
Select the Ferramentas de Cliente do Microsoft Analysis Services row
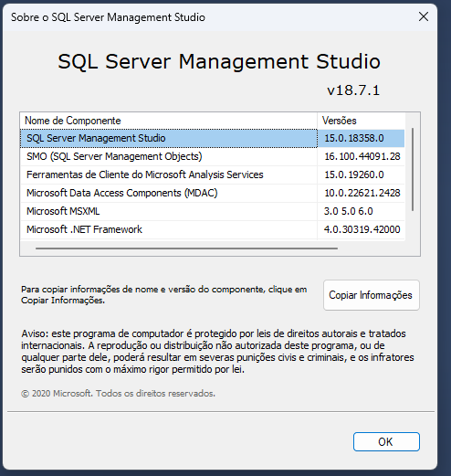click(x=213, y=175)
